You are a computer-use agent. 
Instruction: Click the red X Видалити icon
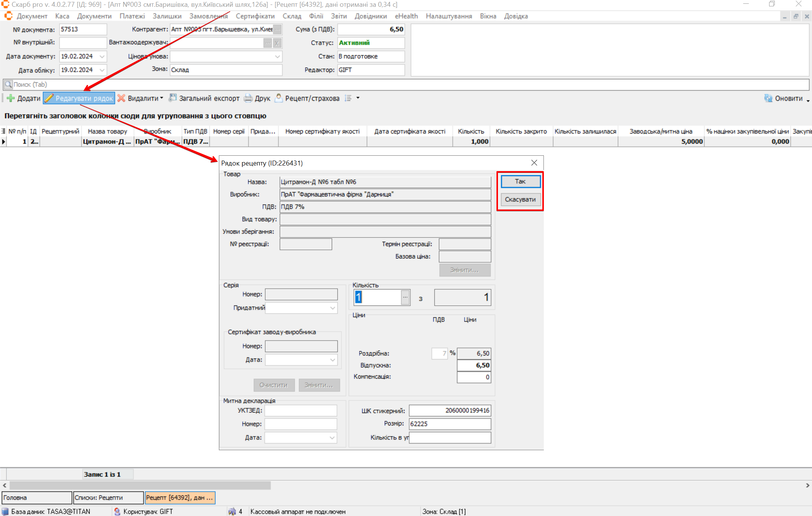tap(121, 98)
